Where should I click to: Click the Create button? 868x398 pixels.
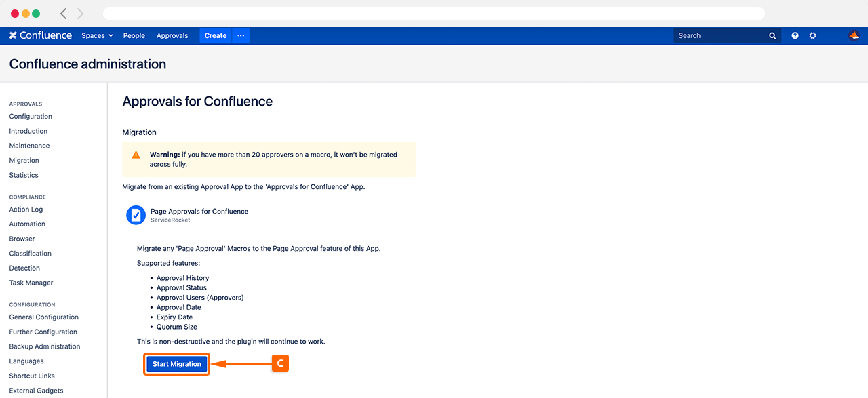(215, 35)
